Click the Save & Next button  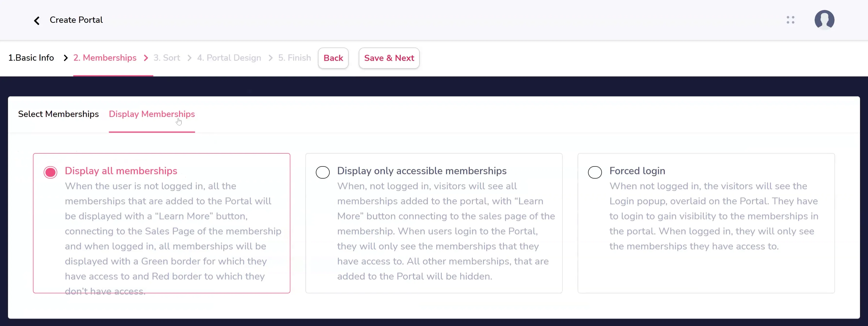(389, 58)
